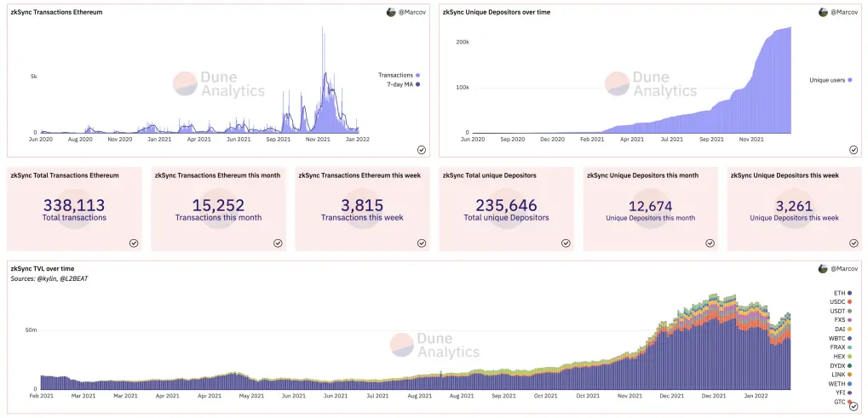
Task: Click Jan 2022 axis label on TVL chart
Action: (x=756, y=396)
